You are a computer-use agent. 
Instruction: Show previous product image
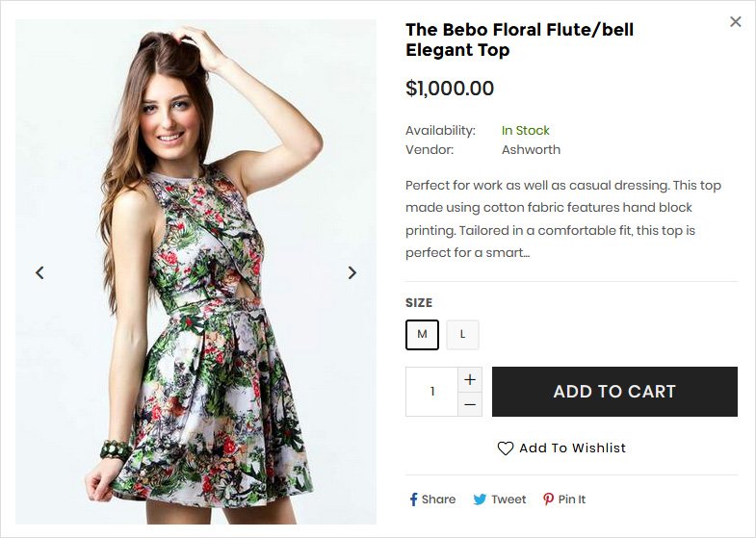coord(39,272)
